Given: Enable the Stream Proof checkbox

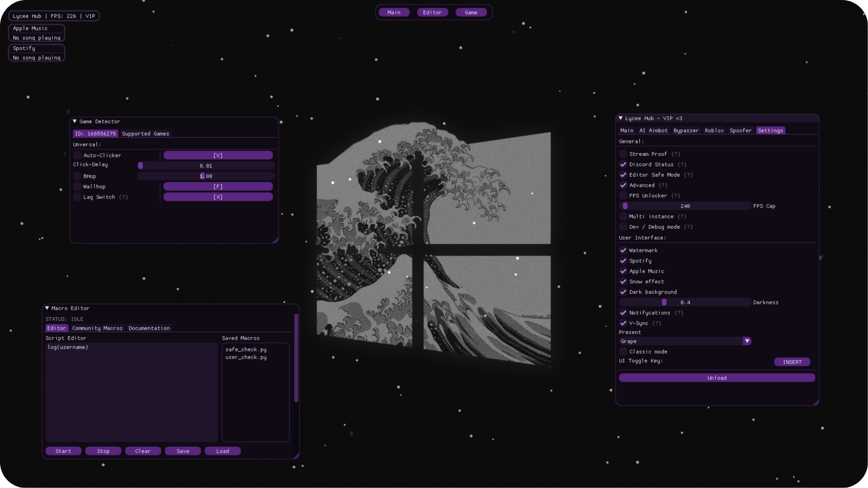Looking at the screenshot, I should (x=623, y=154).
